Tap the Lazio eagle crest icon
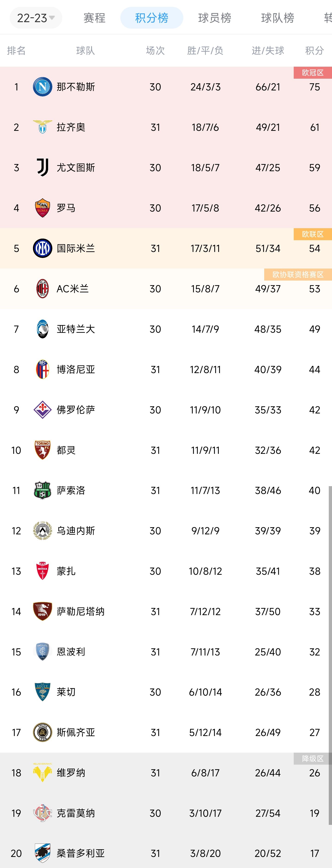This screenshot has width=332, height=868. (42, 127)
